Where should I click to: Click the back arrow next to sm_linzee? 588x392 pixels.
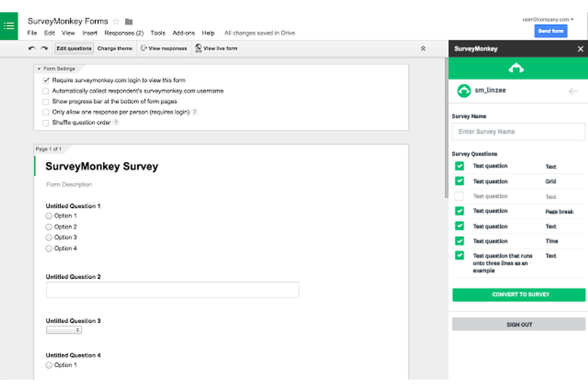pyautogui.click(x=573, y=91)
